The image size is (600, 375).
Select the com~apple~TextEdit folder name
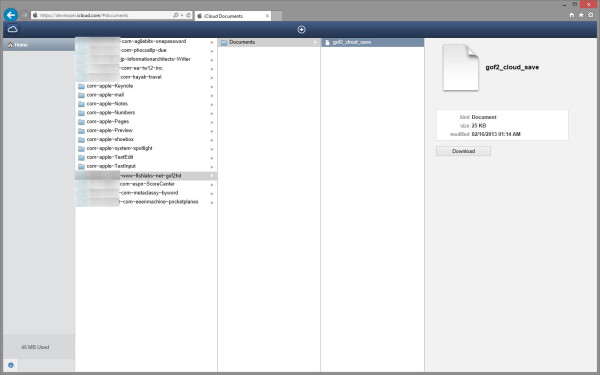[110, 157]
